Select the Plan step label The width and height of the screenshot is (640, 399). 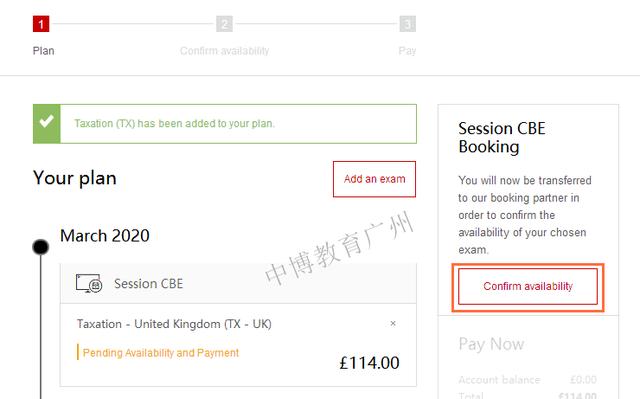tap(43, 51)
